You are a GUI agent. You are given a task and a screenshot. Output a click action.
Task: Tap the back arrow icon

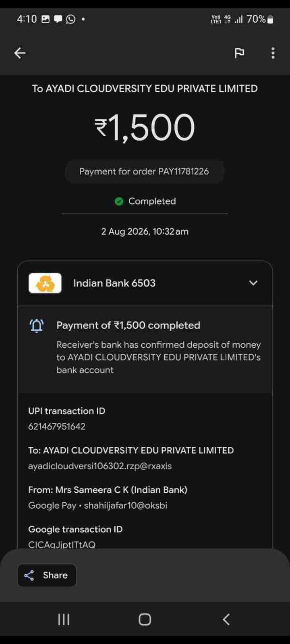pyautogui.click(x=20, y=53)
